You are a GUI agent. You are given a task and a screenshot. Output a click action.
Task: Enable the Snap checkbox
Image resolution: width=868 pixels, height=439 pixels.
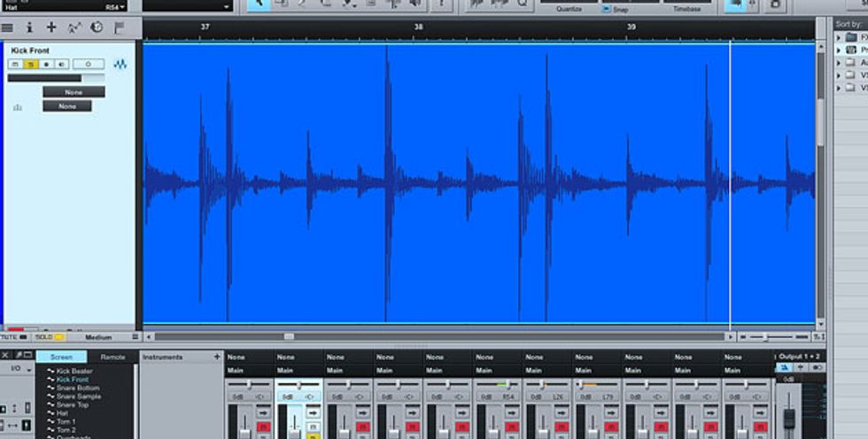click(607, 9)
